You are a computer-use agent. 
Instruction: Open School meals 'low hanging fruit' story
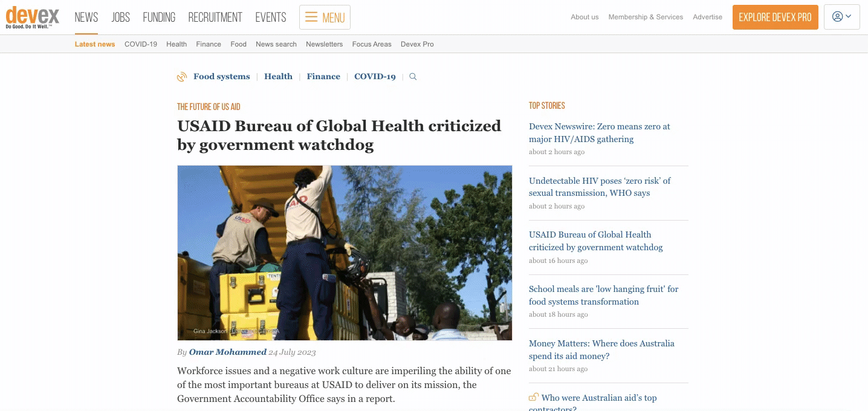click(604, 295)
